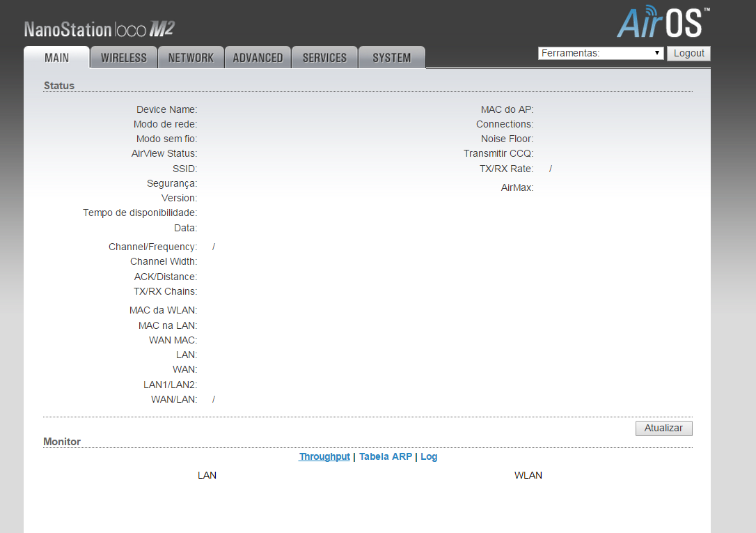The width and height of the screenshot is (756, 533).
Task: Click the Transmitir CCQ label
Action: pos(498,153)
